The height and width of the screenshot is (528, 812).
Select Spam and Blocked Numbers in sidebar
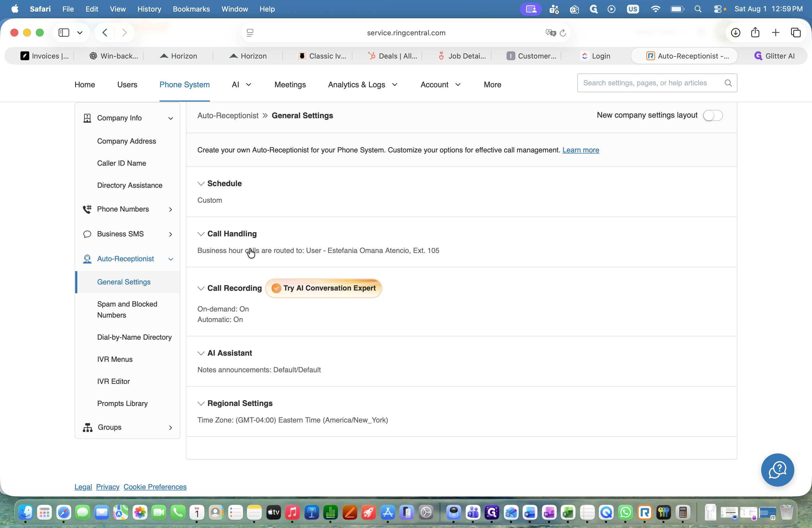pyautogui.click(x=127, y=309)
